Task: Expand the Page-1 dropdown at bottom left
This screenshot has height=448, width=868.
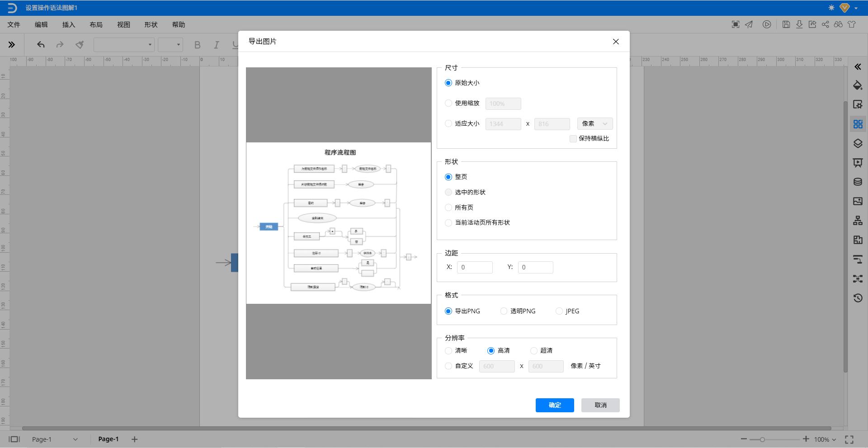Action: (x=75, y=439)
